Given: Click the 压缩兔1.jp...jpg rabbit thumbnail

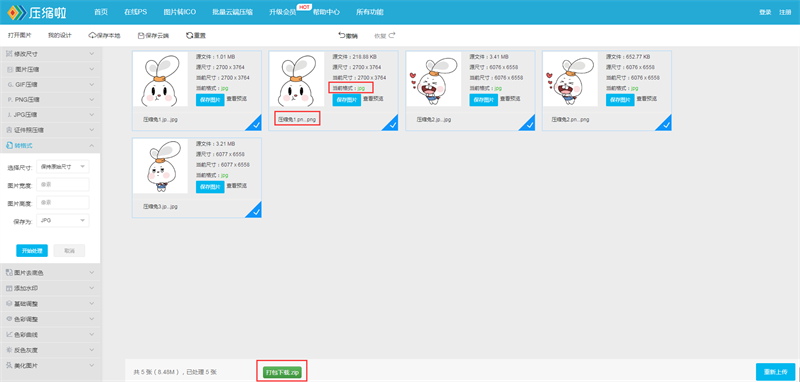Looking at the screenshot, I should coord(161,80).
